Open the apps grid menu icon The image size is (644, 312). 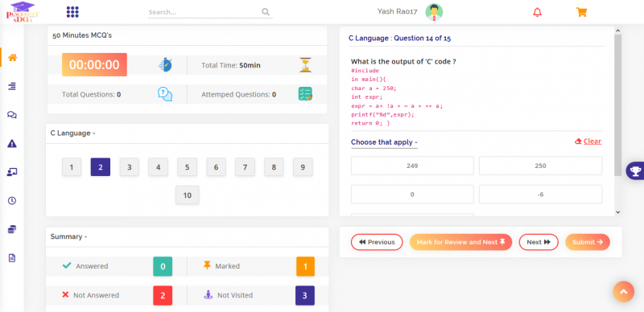click(x=72, y=12)
